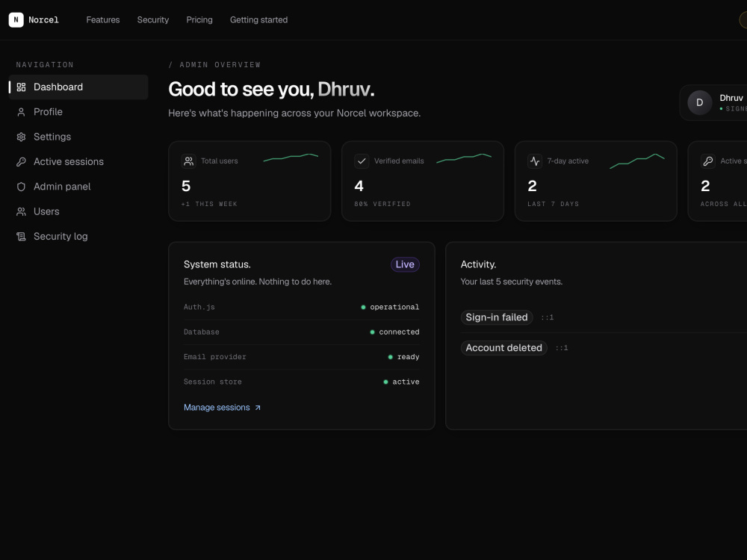Image resolution: width=747 pixels, height=560 pixels.
Task: Open the Features menu item
Action: coord(103,19)
